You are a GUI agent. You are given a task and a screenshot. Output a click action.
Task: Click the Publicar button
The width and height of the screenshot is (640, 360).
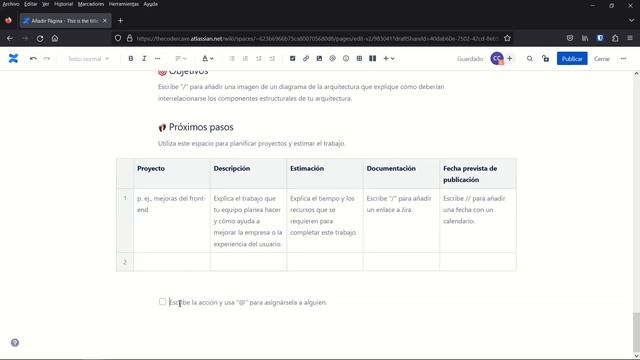[x=572, y=59]
